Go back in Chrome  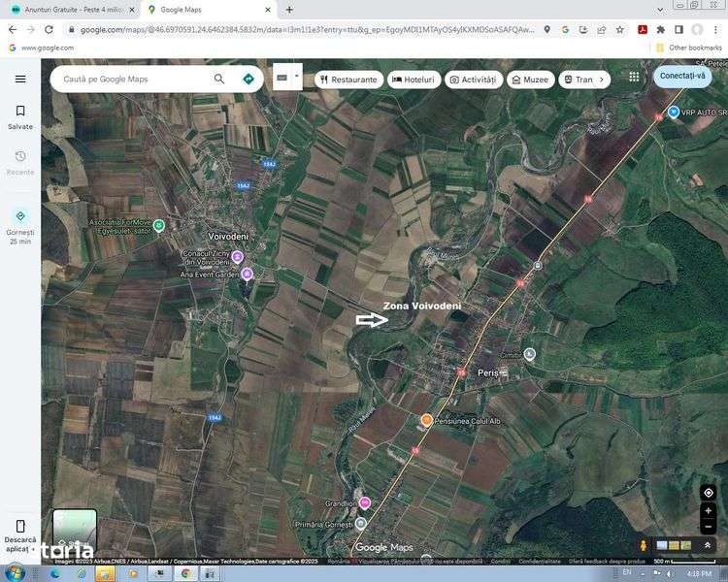click(x=13, y=30)
